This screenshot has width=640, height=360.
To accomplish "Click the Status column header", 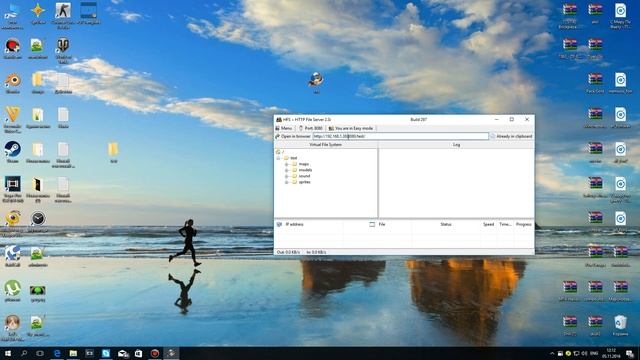I will (x=446, y=224).
